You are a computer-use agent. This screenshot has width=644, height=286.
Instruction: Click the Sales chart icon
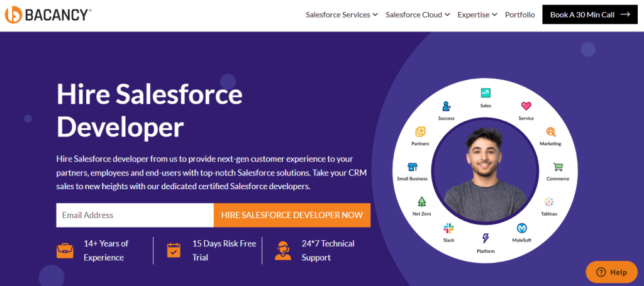click(x=486, y=93)
